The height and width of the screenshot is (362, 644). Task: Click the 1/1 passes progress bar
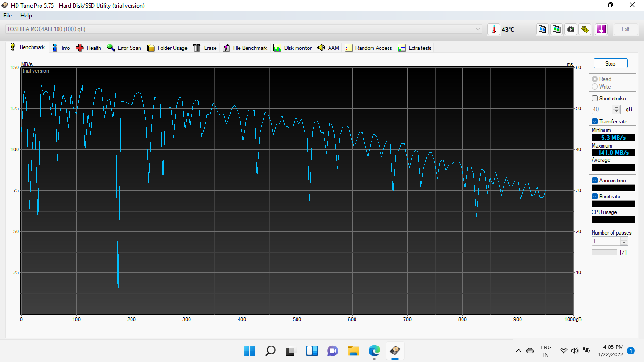604,253
